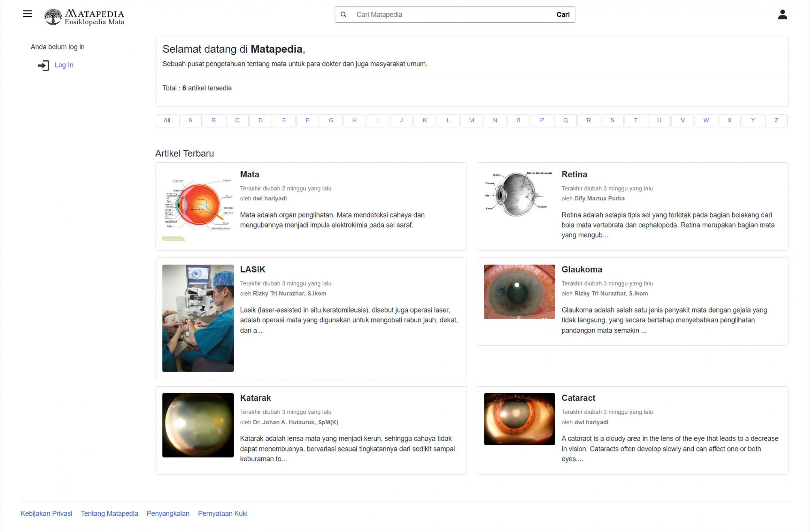Click 'Anda belum log in' text

(x=58, y=47)
